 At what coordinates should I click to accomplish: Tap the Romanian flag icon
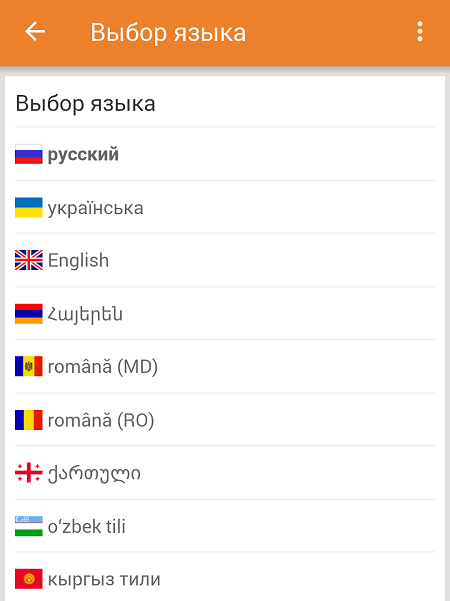click(x=29, y=420)
